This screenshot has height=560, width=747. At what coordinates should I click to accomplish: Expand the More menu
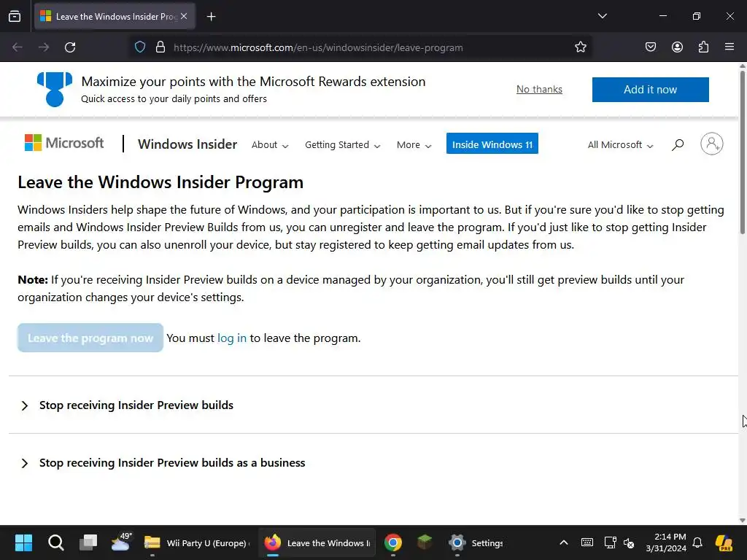[414, 145]
